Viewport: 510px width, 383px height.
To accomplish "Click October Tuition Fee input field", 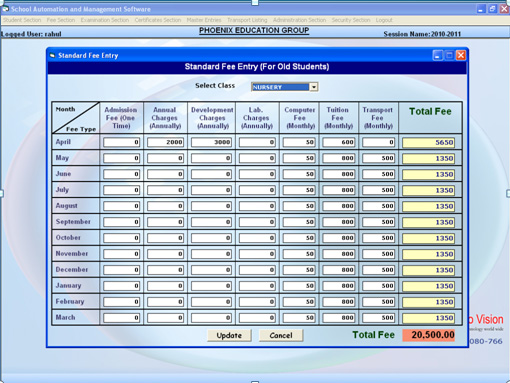I will pos(339,238).
